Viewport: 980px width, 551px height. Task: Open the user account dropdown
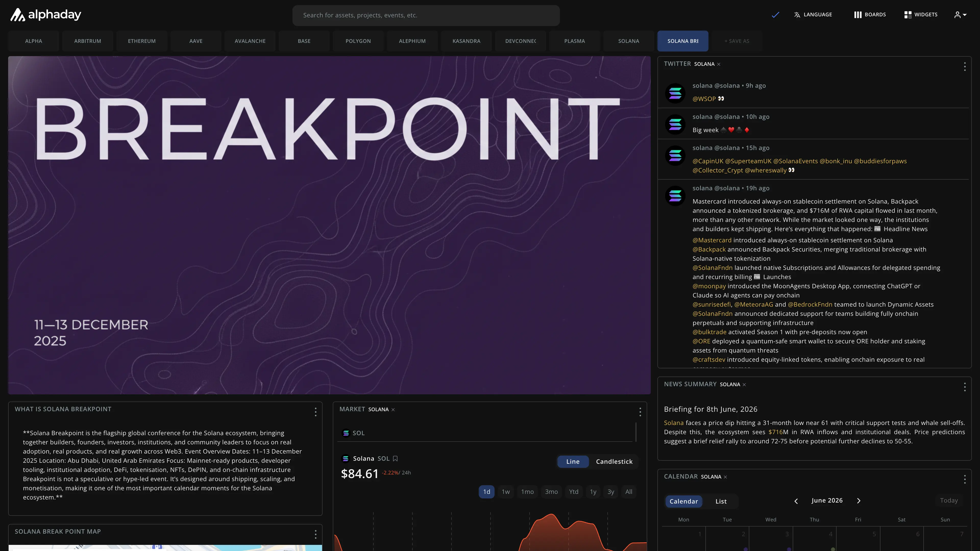click(x=960, y=15)
